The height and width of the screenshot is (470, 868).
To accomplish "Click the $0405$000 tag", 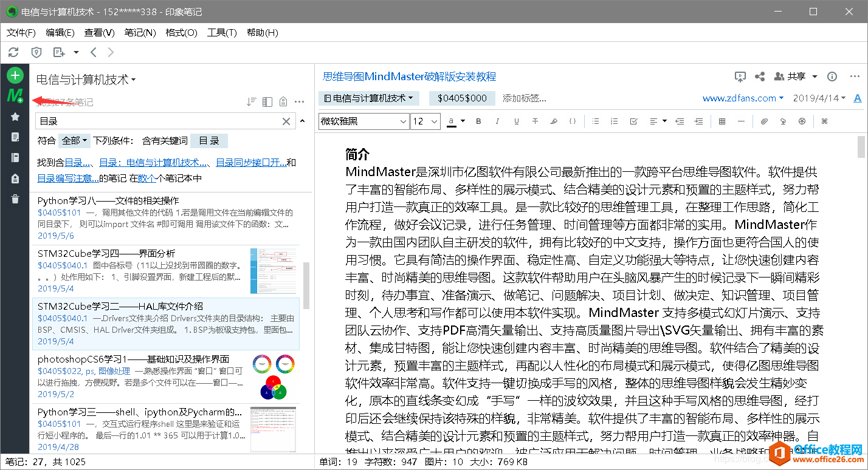I will pyautogui.click(x=463, y=98).
